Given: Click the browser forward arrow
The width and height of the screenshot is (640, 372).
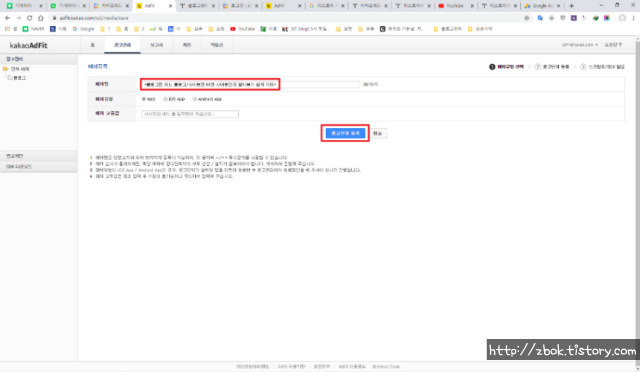Looking at the screenshot, I should coord(18,18).
